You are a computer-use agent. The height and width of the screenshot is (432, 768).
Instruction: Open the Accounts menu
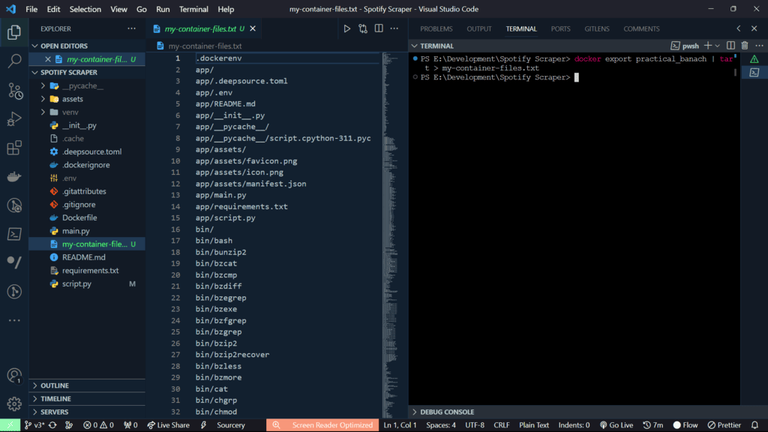(x=14, y=376)
